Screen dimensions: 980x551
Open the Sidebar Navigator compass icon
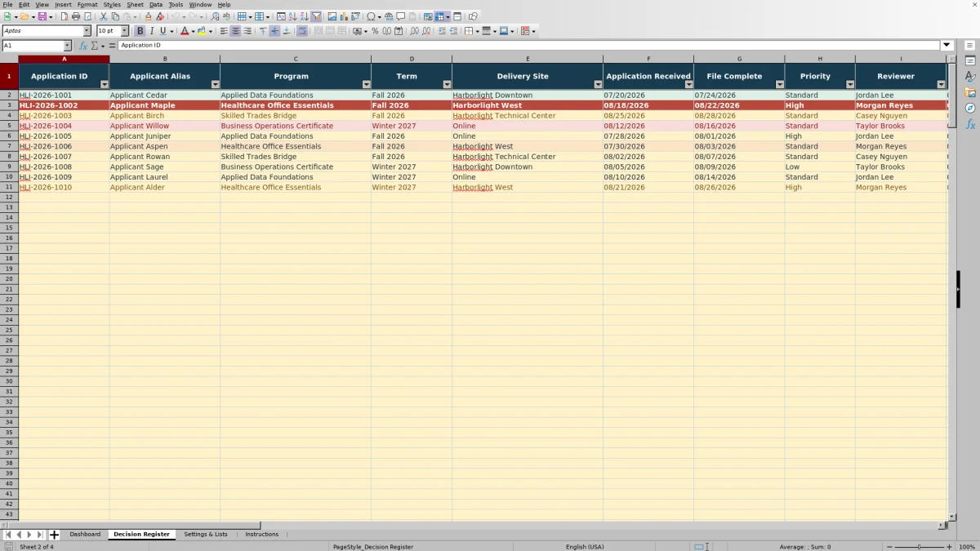click(970, 108)
